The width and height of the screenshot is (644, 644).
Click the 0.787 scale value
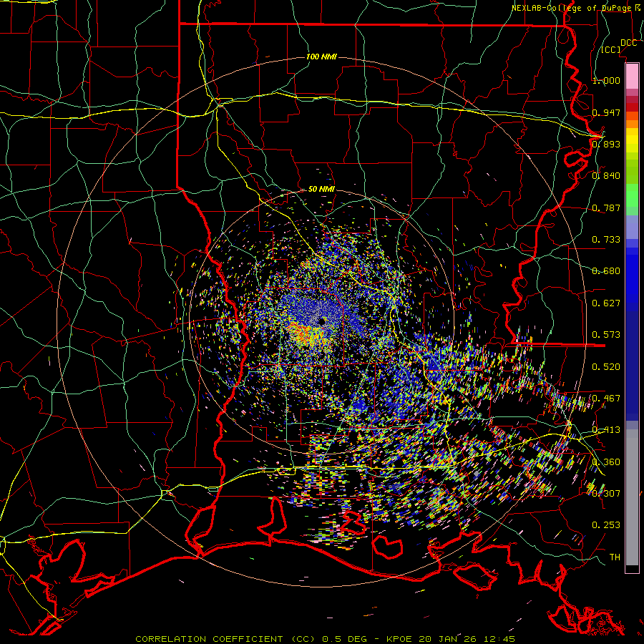pyautogui.click(x=606, y=208)
